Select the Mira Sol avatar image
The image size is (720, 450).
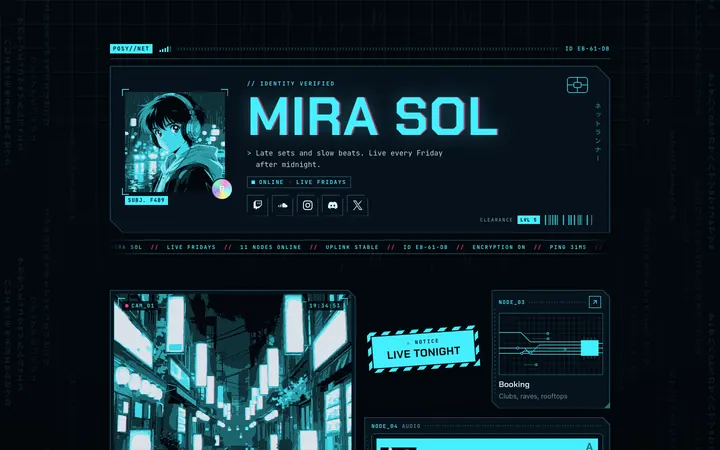pyautogui.click(x=175, y=142)
